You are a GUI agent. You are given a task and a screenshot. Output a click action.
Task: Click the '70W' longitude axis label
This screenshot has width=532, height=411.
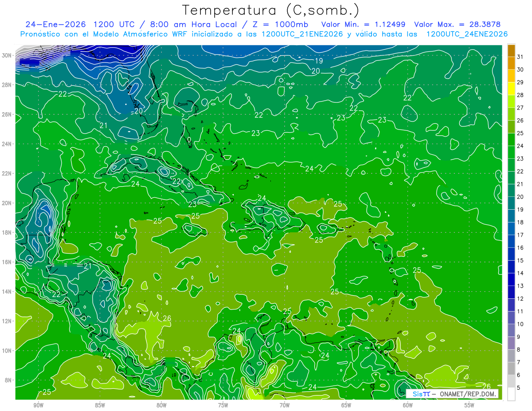click(285, 405)
